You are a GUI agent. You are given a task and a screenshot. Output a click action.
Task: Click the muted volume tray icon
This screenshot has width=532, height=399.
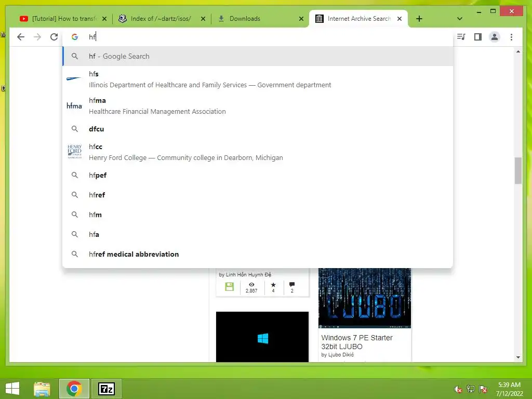tap(458, 389)
